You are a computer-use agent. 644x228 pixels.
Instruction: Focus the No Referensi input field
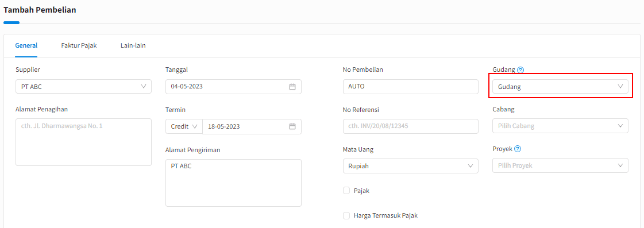pyautogui.click(x=411, y=126)
